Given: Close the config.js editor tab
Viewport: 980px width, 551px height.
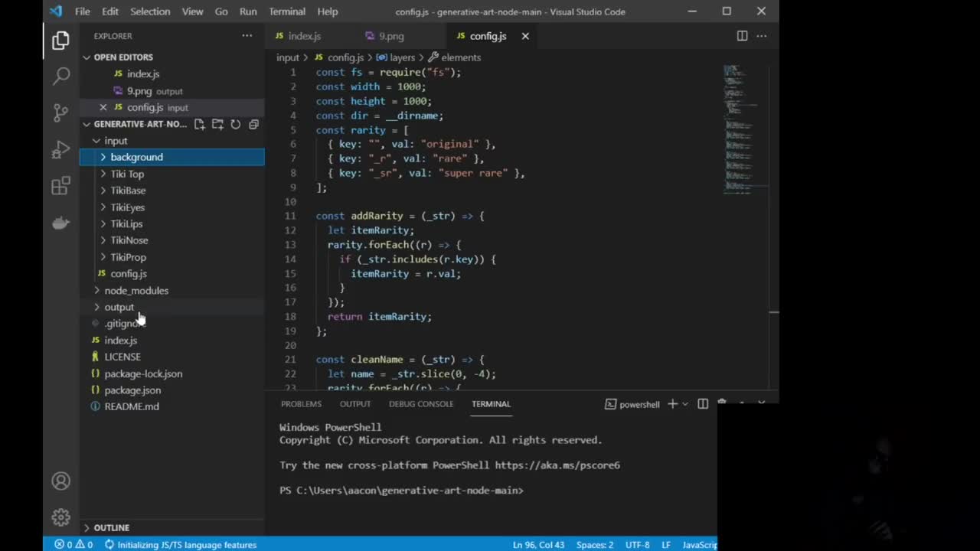Looking at the screenshot, I should tap(525, 36).
